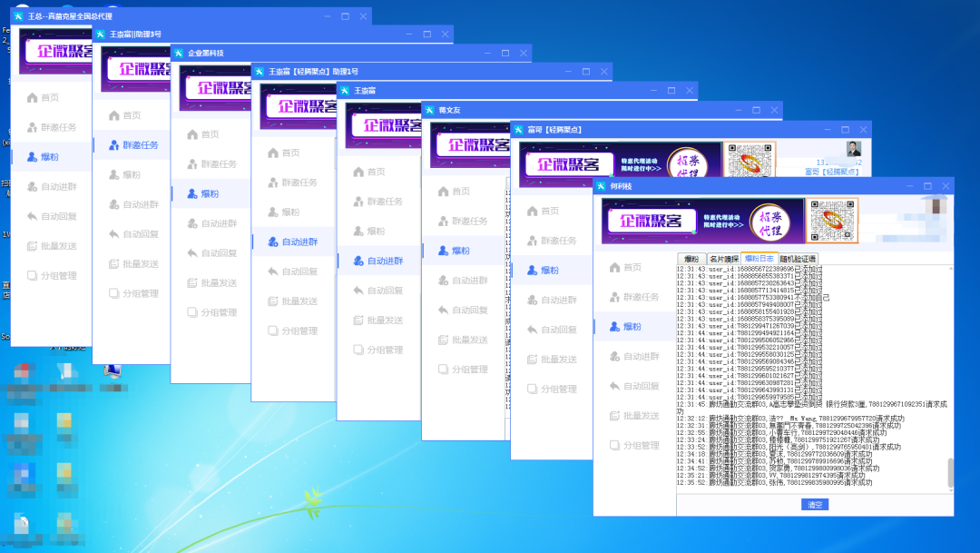Click the QR code in 富哥【轻腾聚点】 window
The image size is (980, 553).
point(750,160)
